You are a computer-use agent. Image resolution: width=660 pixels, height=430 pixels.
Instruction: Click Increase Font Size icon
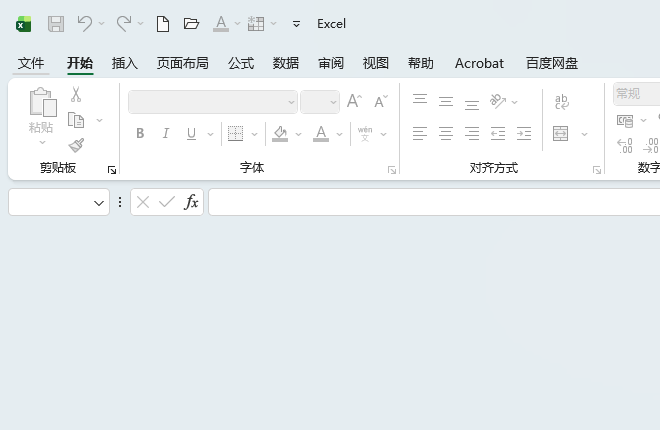[x=354, y=101]
